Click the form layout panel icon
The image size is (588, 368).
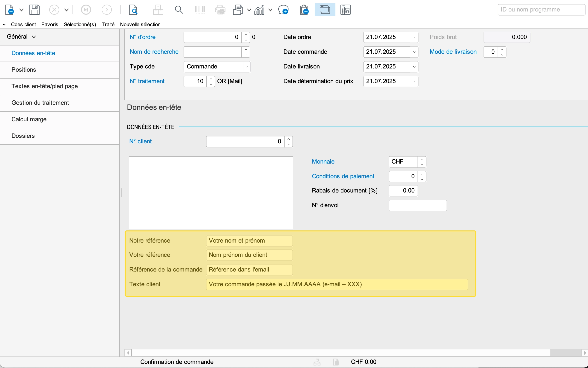345,10
